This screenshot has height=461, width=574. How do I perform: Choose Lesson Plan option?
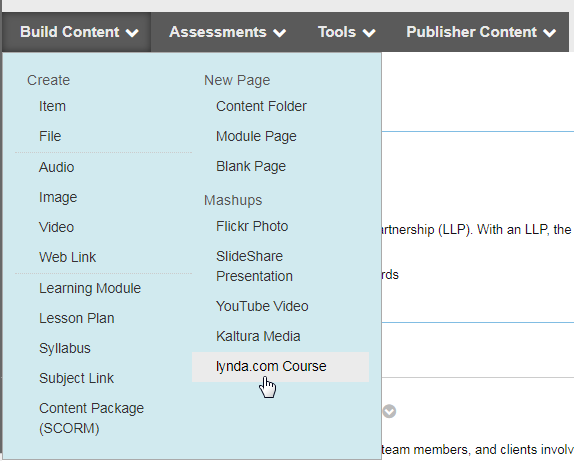[77, 319]
